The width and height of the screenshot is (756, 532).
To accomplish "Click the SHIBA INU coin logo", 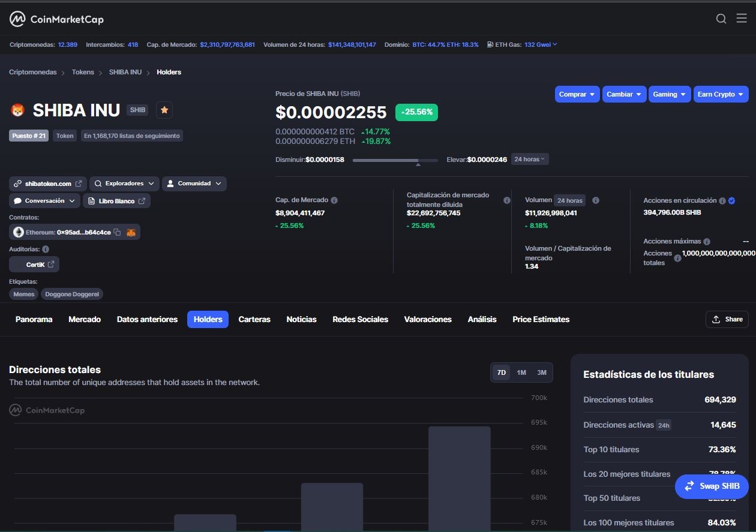I will click(x=17, y=110).
